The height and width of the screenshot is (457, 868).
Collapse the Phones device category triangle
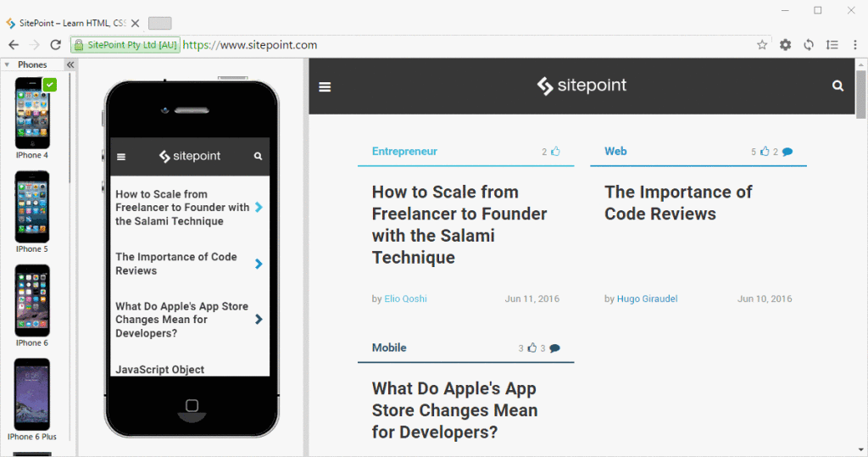coord(7,65)
